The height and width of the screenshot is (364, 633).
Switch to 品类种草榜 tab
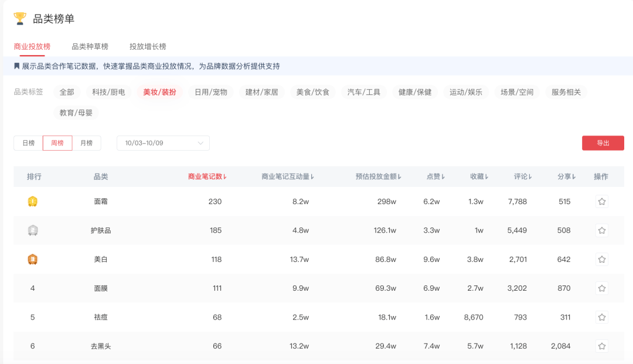(90, 46)
